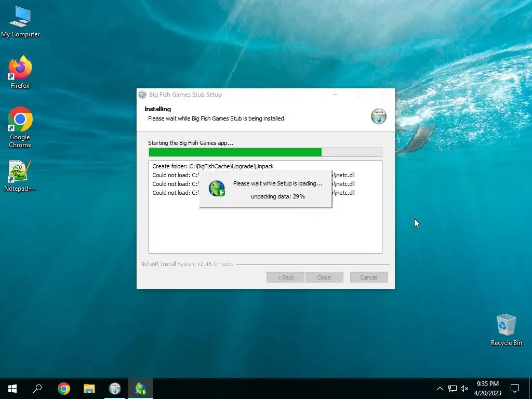The height and width of the screenshot is (399, 532).
Task: Click the Big Fish icon in setup title bar
Action: click(142, 95)
